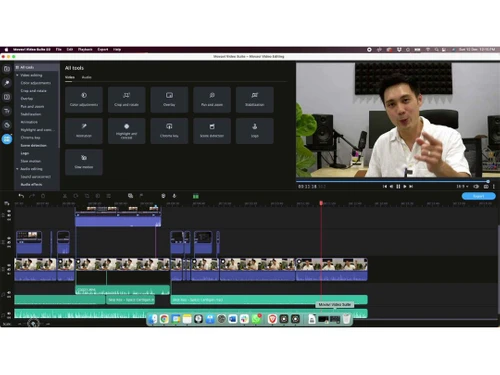Open the Chroma key tool card
Screen dimensions: 500x375
coord(169,131)
